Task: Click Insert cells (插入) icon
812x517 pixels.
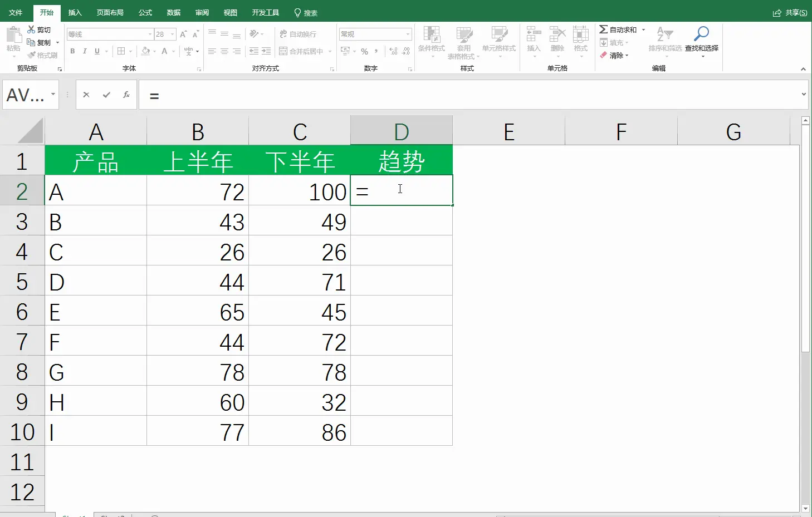Action: tap(534, 35)
